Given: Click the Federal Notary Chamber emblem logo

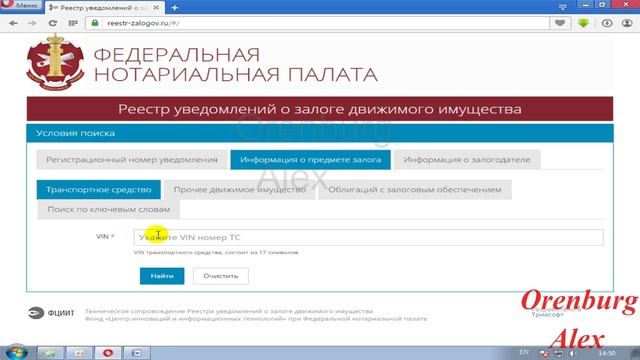Looking at the screenshot, I should pyautogui.click(x=55, y=62).
